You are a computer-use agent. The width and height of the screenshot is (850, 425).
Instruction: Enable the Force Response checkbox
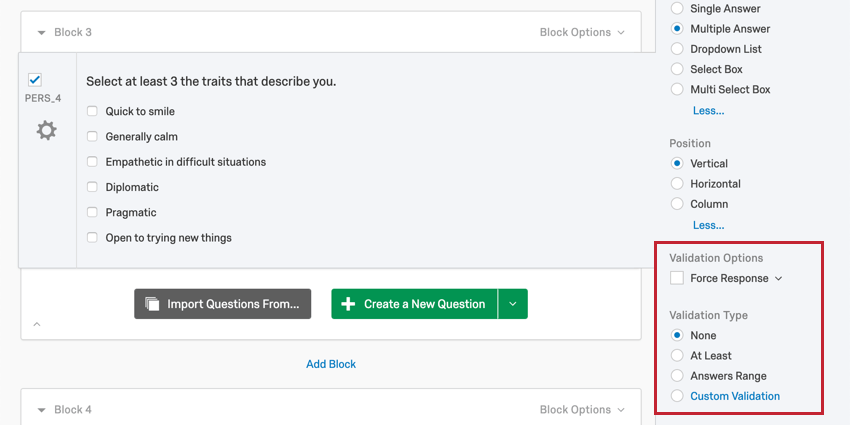677,278
